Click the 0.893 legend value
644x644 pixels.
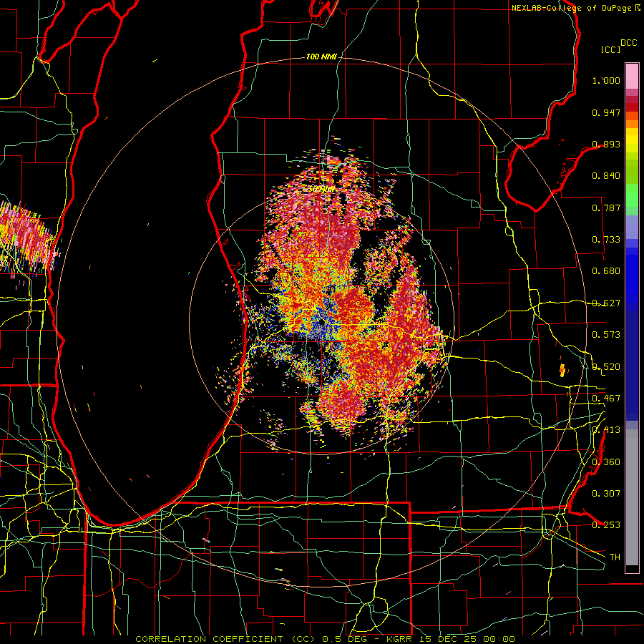click(606, 144)
